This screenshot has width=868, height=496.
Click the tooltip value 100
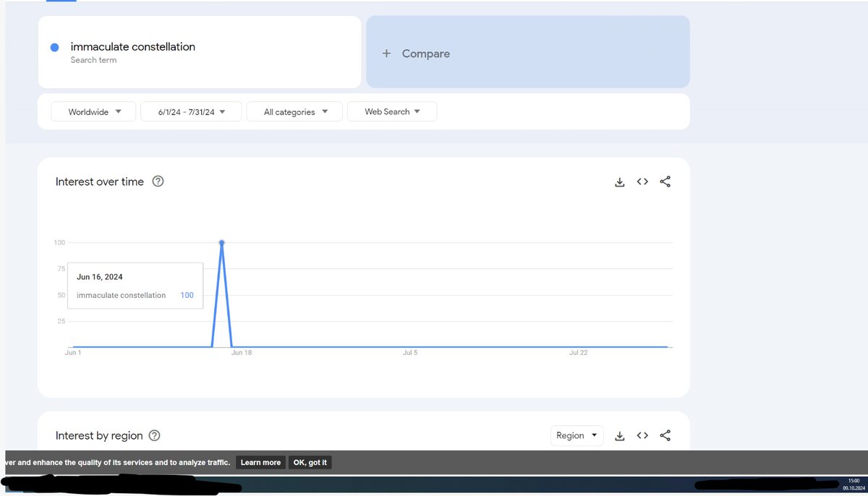tap(187, 295)
